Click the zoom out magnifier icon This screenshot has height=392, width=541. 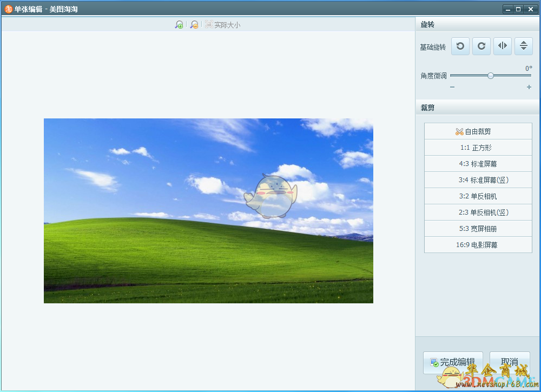coord(194,24)
